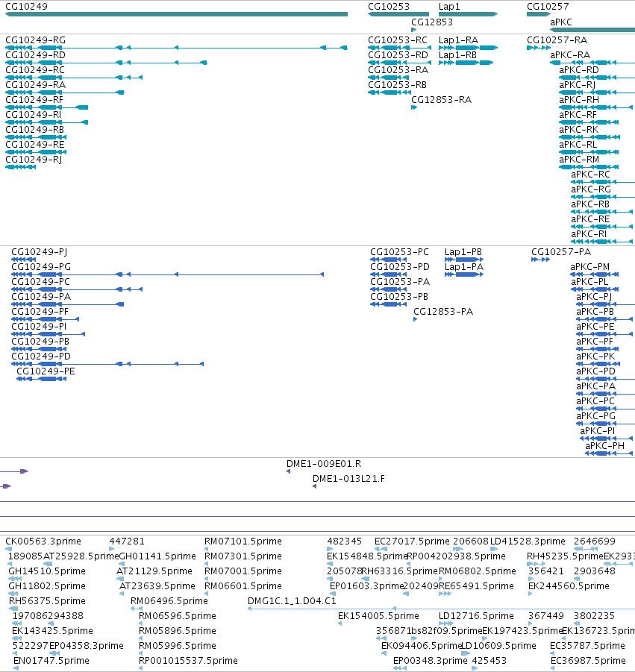The image size is (635, 672).
Task: Select transcript label aPKC-RM
Action: (x=579, y=160)
